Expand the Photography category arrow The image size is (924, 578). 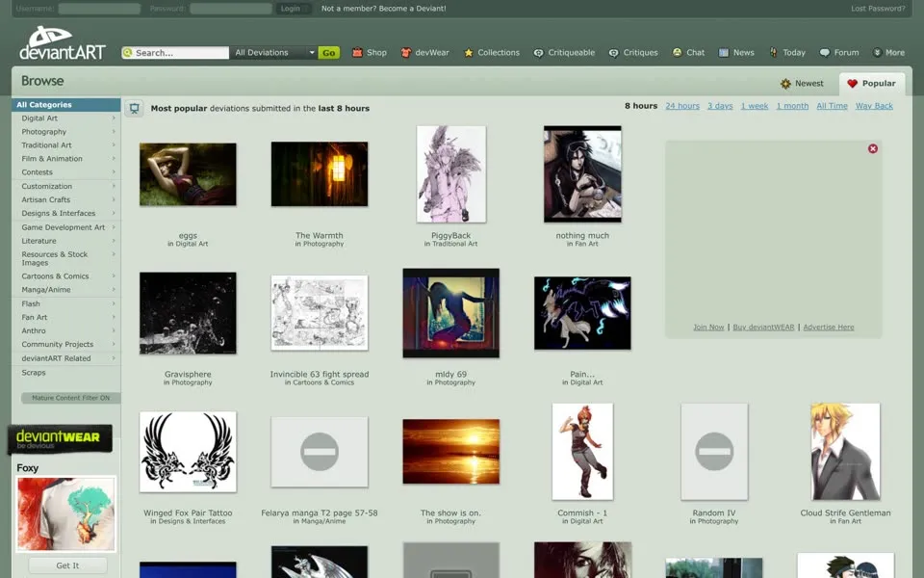point(114,132)
